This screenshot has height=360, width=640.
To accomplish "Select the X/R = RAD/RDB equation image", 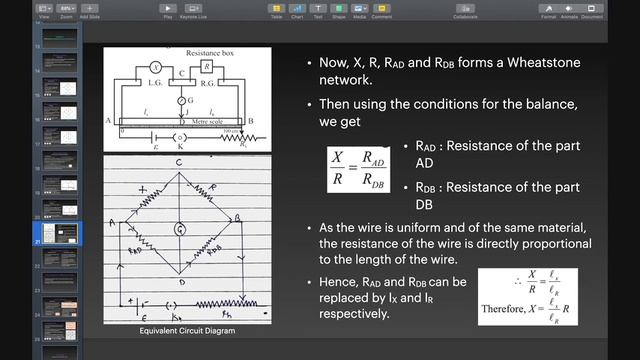I will pos(358,169).
